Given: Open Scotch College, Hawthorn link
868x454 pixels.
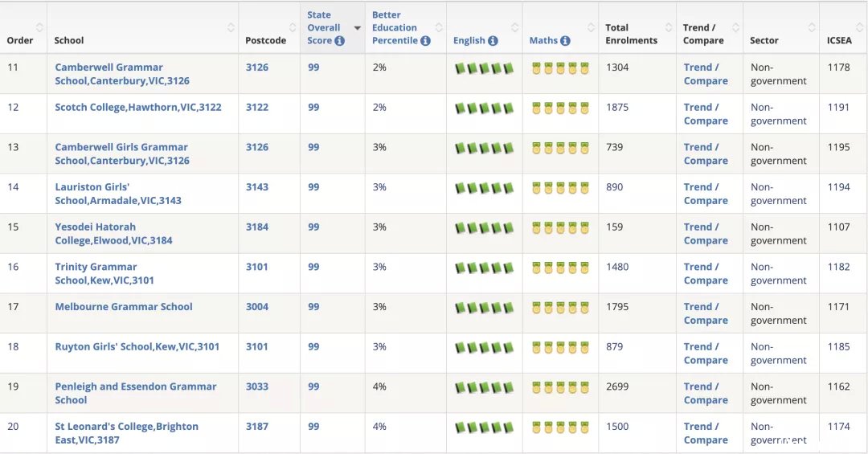Looking at the screenshot, I should point(138,108).
